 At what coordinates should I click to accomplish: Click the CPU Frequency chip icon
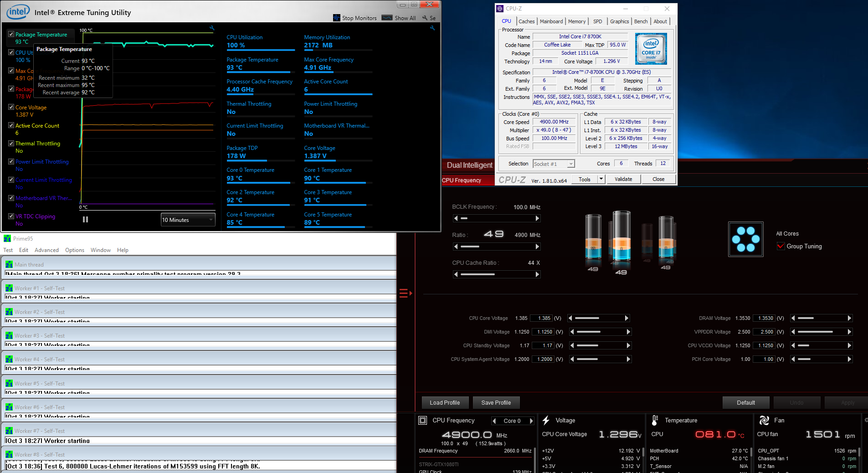[x=422, y=421]
